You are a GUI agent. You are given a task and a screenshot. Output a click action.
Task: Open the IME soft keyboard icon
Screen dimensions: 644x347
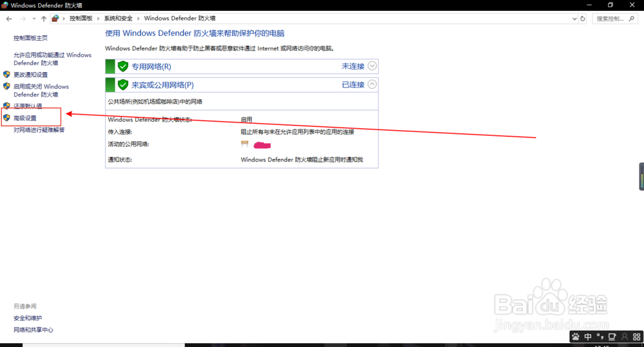click(612, 337)
